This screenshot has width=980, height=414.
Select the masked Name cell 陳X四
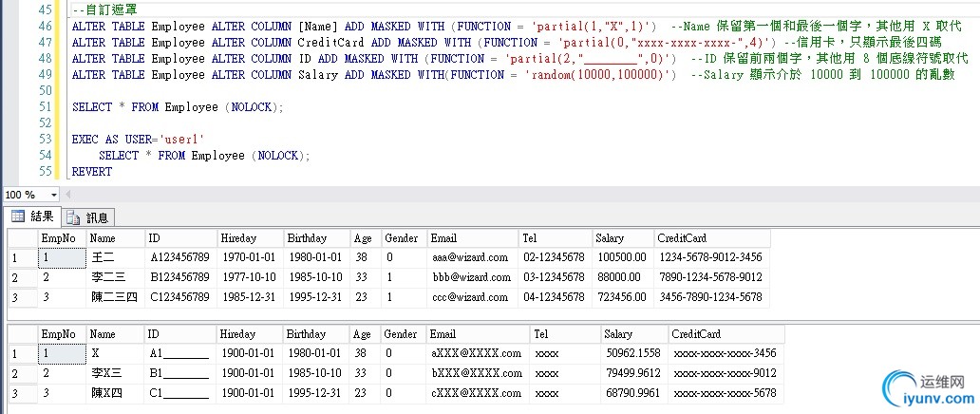(115, 393)
